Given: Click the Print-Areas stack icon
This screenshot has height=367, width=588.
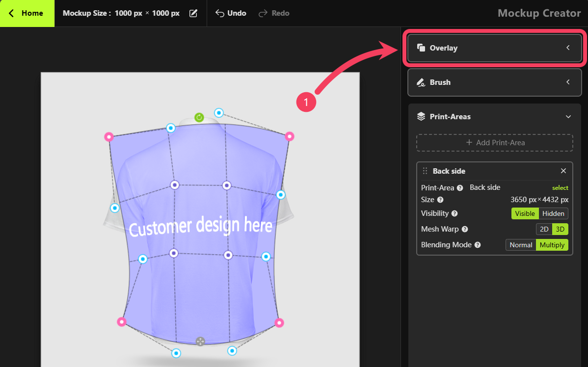Looking at the screenshot, I should click(421, 116).
